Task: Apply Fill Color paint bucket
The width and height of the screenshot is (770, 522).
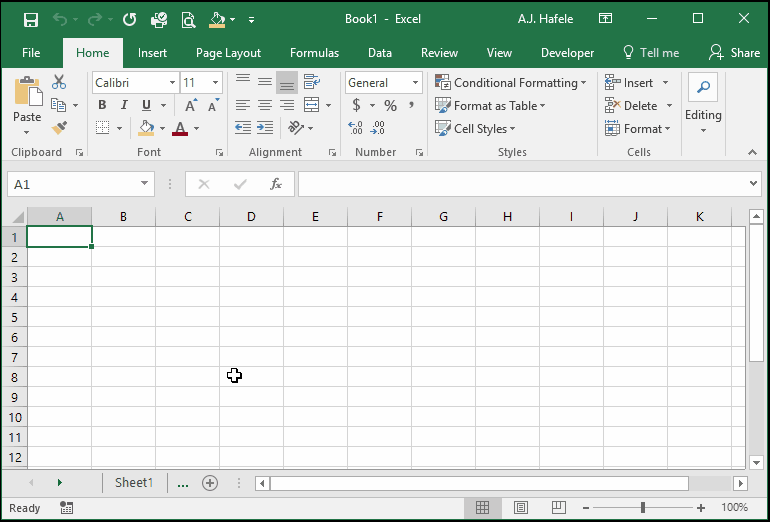Action: tap(146, 128)
